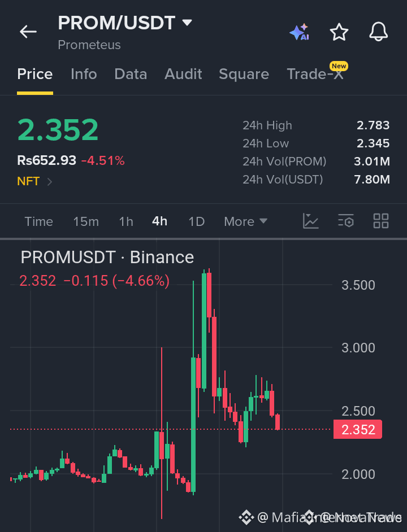Screen dimensions: 407x532
Task: Click the tallest green candlestick
Action: click(x=193, y=424)
